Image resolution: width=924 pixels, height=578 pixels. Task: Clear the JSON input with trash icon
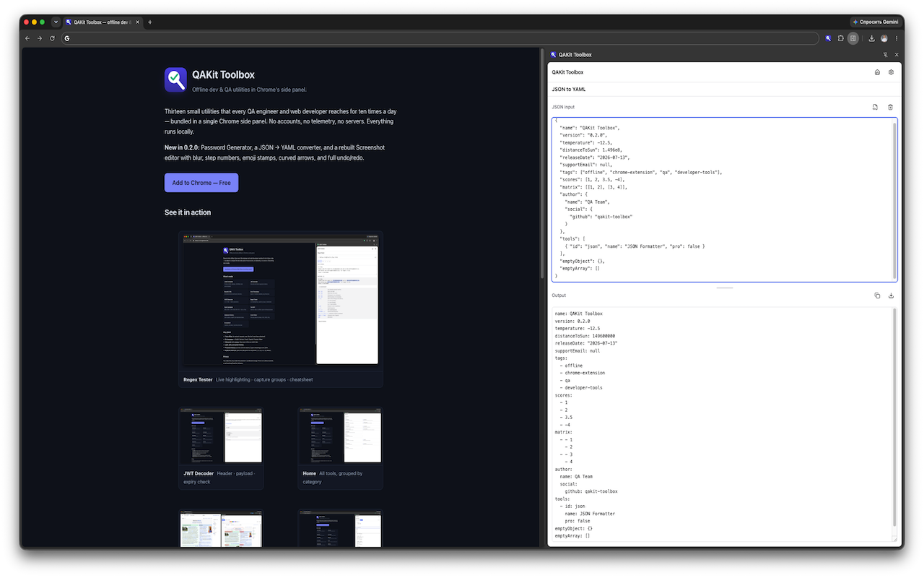coord(890,107)
